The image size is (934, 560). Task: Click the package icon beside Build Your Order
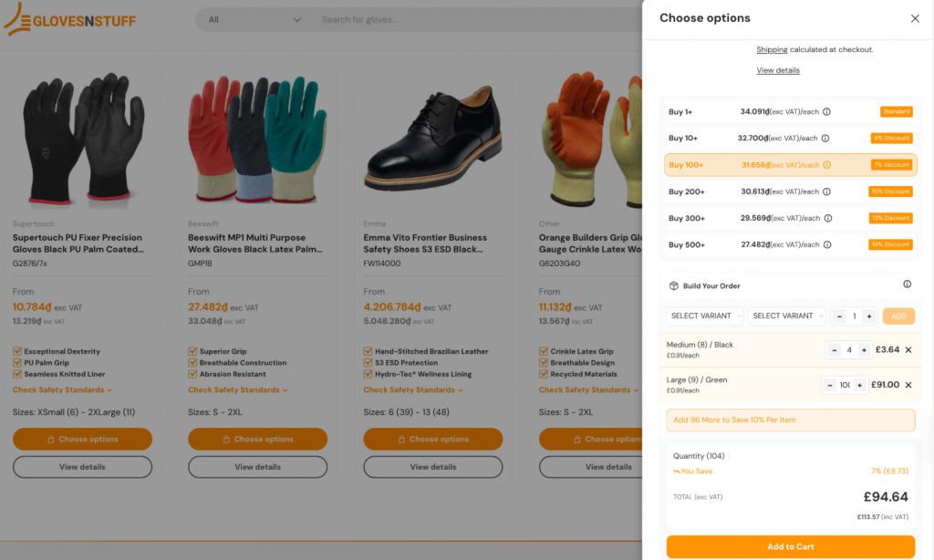[x=673, y=285]
